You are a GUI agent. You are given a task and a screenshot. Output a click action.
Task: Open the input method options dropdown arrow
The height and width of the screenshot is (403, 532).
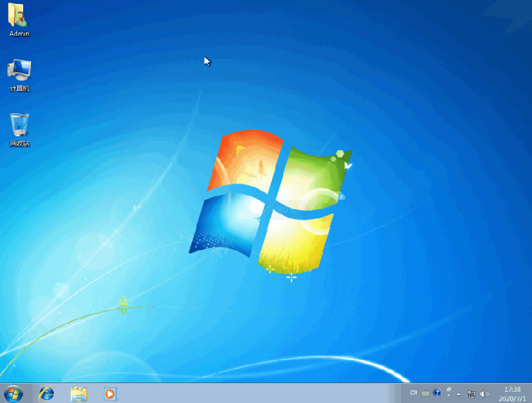[449, 395]
